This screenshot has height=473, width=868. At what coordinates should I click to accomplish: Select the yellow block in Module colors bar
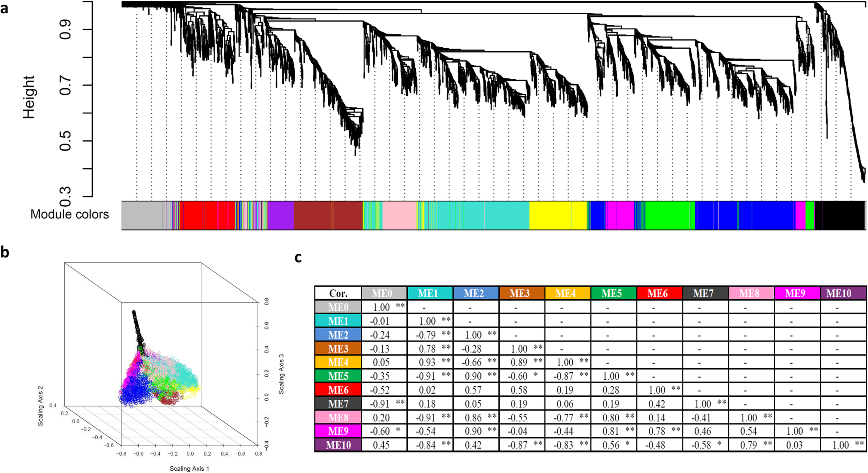[558, 215]
